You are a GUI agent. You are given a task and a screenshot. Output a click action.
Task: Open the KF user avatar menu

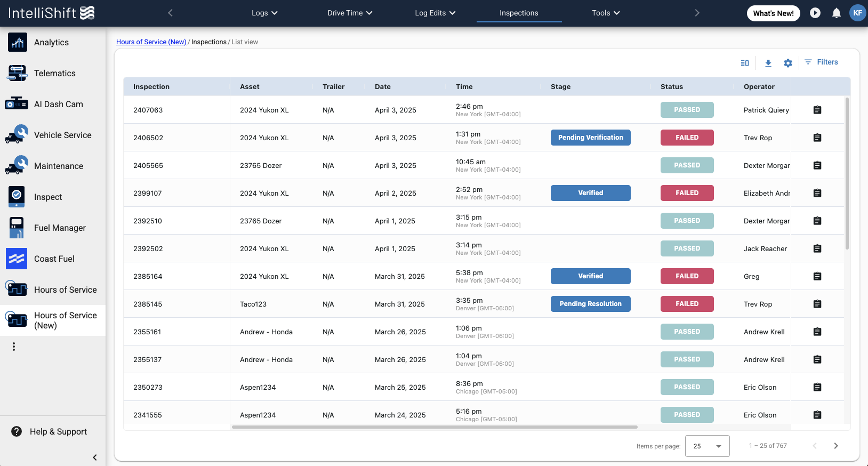(x=857, y=13)
